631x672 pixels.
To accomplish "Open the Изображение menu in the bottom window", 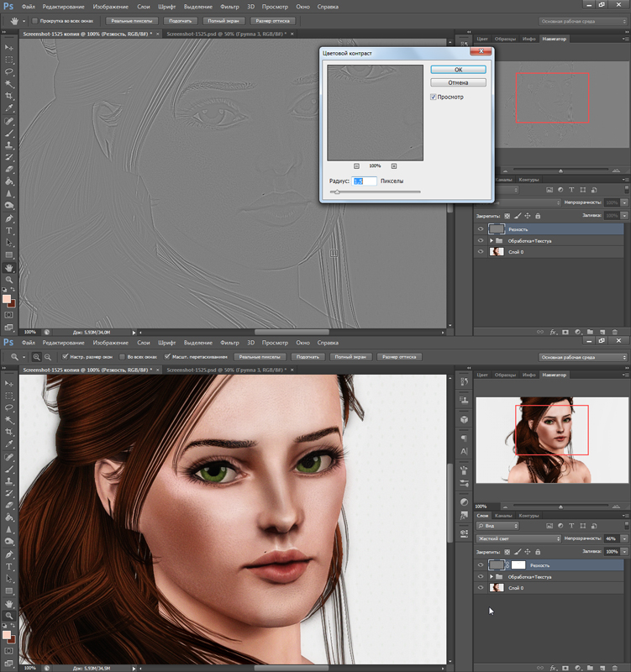I will tap(111, 343).
